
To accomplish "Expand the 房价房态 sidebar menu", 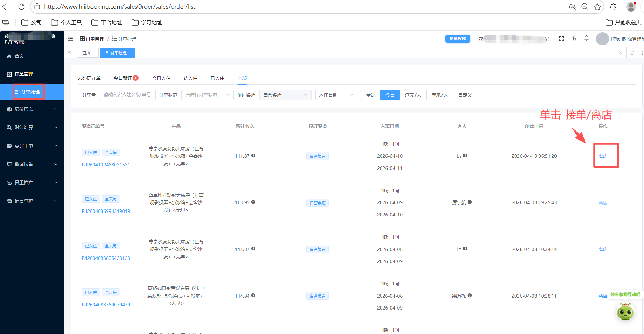I will click(x=32, y=109).
